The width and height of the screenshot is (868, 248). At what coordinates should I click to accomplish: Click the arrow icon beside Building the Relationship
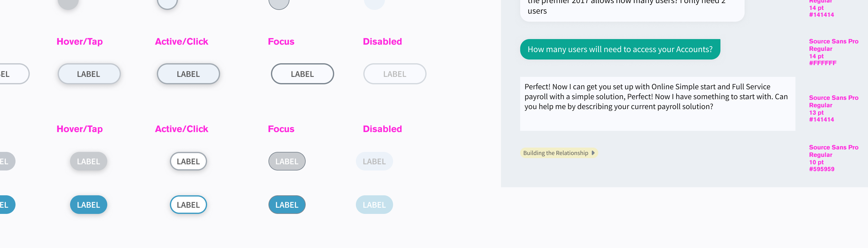click(593, 153)
